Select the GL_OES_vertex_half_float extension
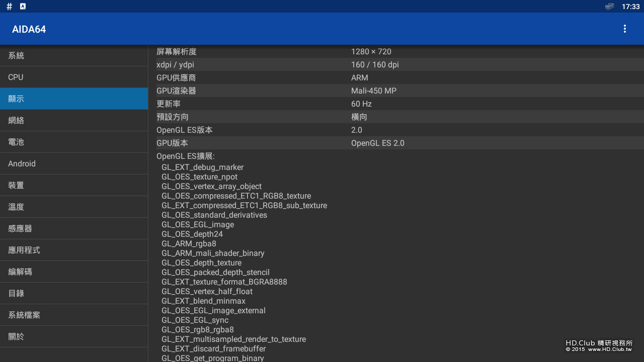Screen dimensions: 644x362 click(x=207, y=291)
